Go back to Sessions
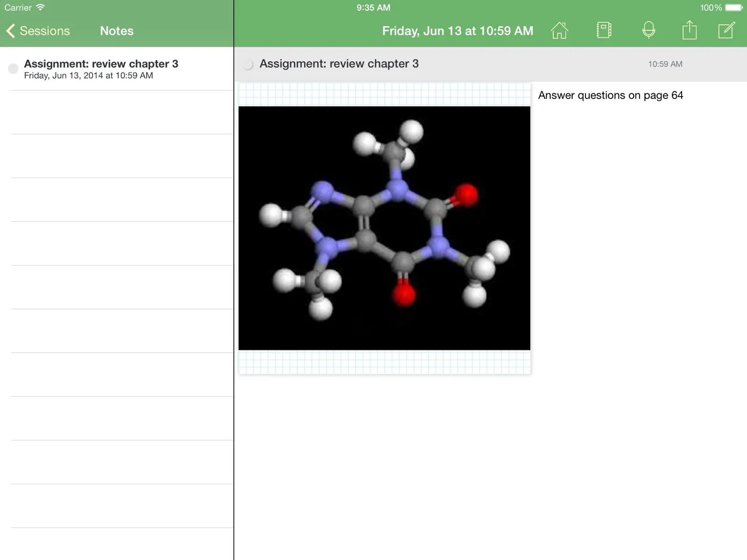The height and width of the screenshot is (560, 747). pyautogui.click(x=38, y=31)
